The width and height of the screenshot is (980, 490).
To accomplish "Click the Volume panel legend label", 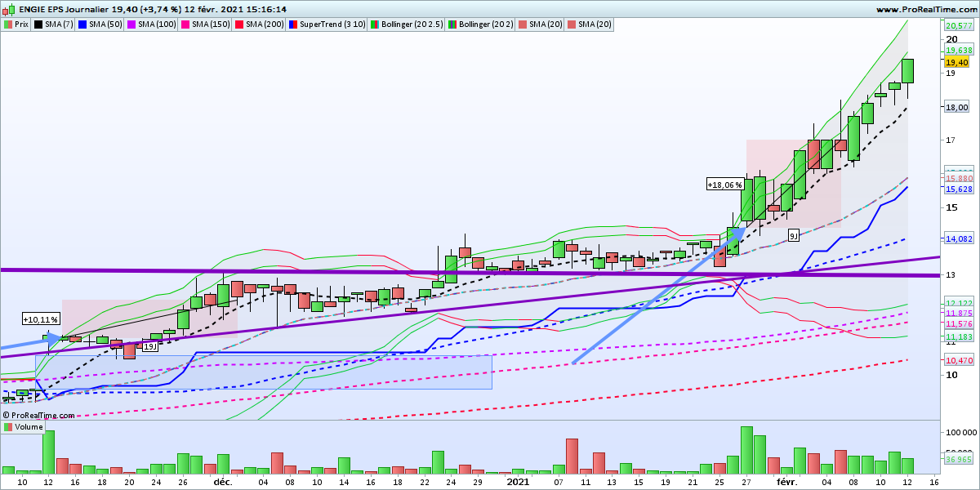I will [x=23, y=427].
